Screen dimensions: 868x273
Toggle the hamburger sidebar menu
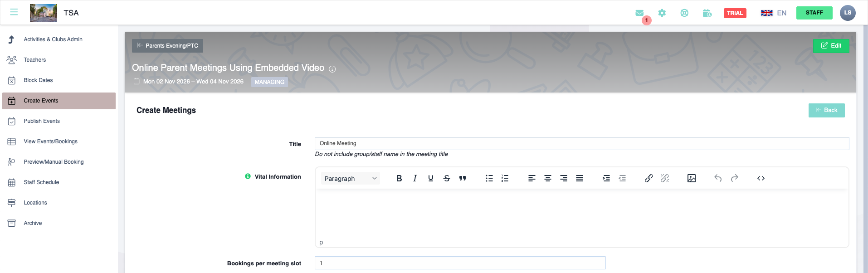pyautogui.click(x=14, y=12)
